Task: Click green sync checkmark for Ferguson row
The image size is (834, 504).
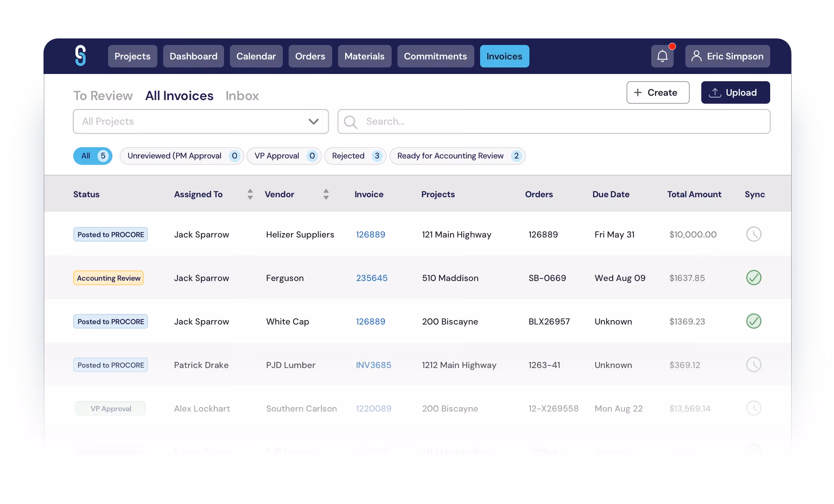Action: point(754,278)
